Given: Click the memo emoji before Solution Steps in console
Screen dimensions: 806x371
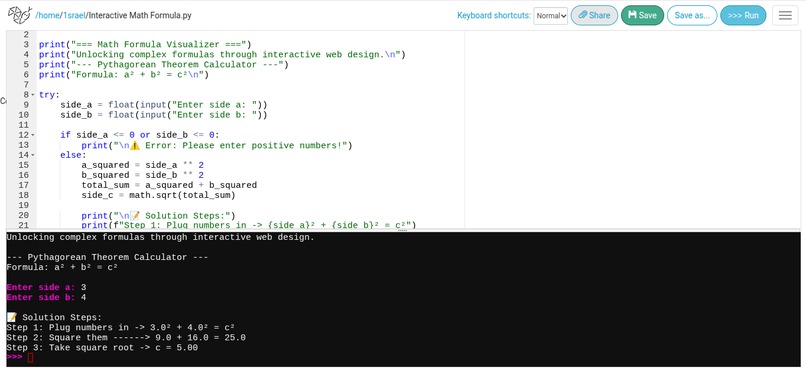Looking at the screenshot, I should click(11, 318).
